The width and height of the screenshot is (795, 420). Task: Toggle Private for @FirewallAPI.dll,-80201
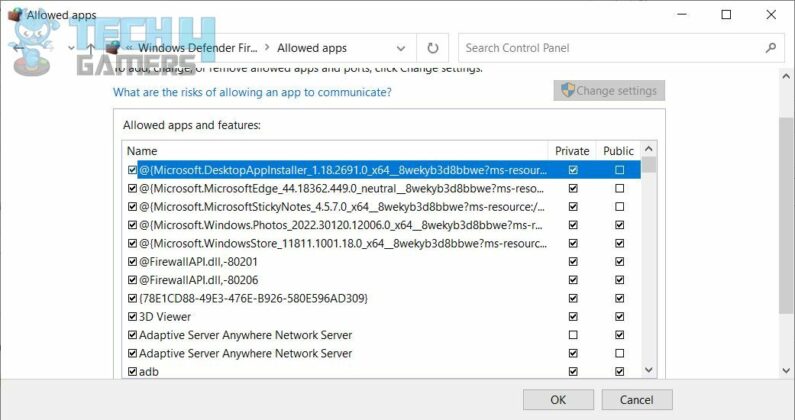click(573, 261)
